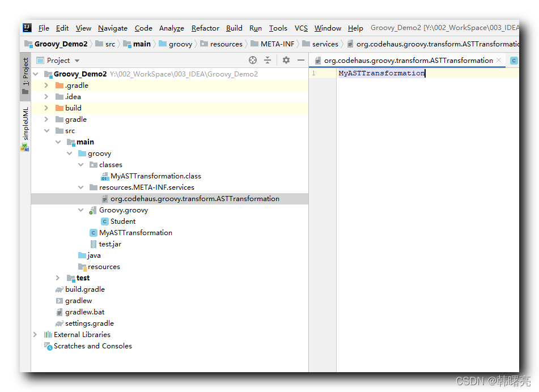
Task: Collapse the classes folder
Action: point(81,165)
